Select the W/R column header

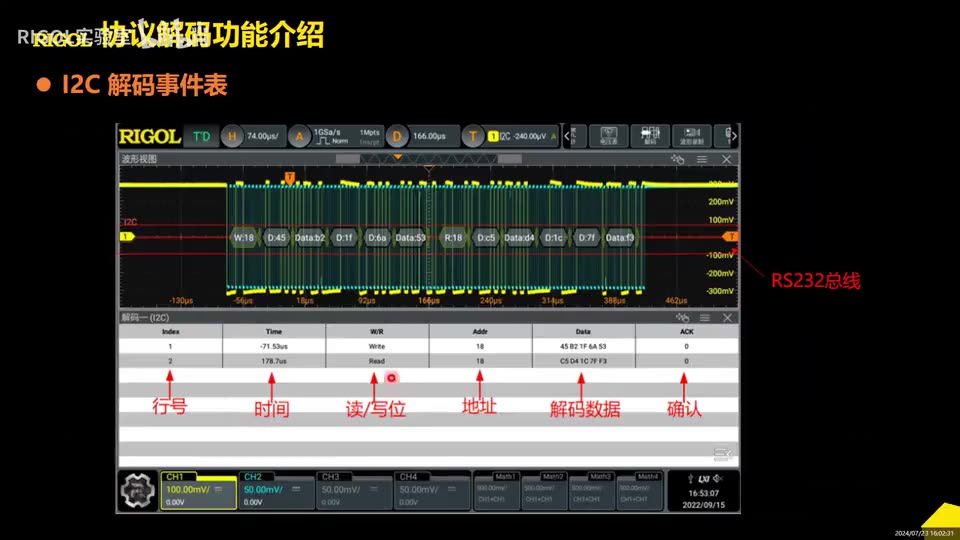coord(377,331)
